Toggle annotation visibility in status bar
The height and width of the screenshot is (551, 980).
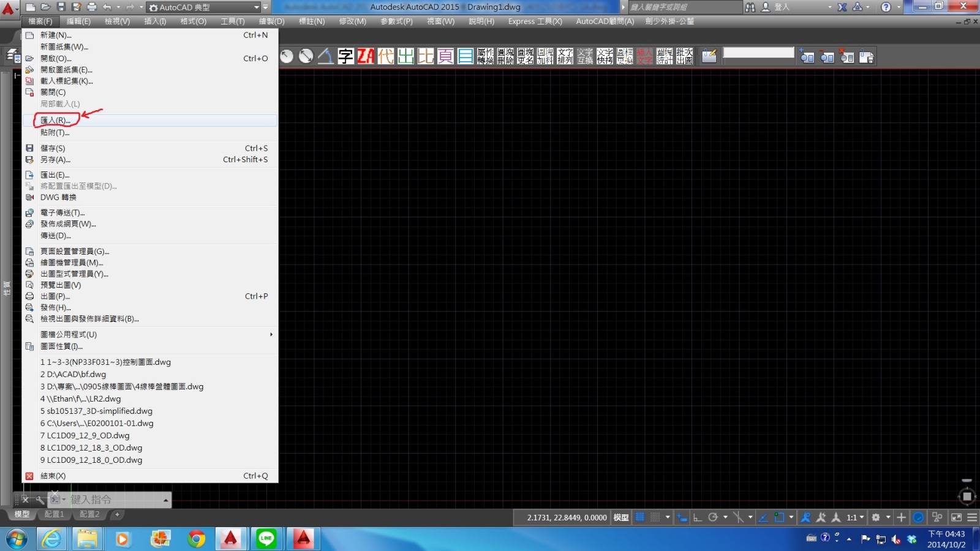(x=805, y=517)
